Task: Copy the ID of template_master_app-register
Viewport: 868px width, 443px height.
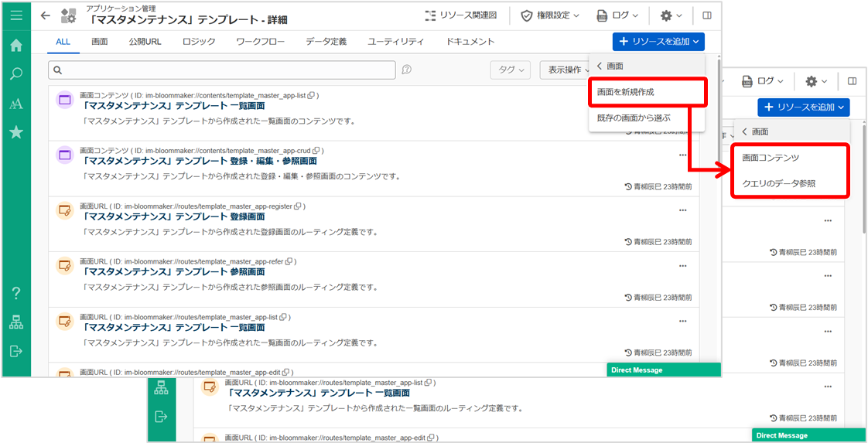Action: [x=298, y=206]
